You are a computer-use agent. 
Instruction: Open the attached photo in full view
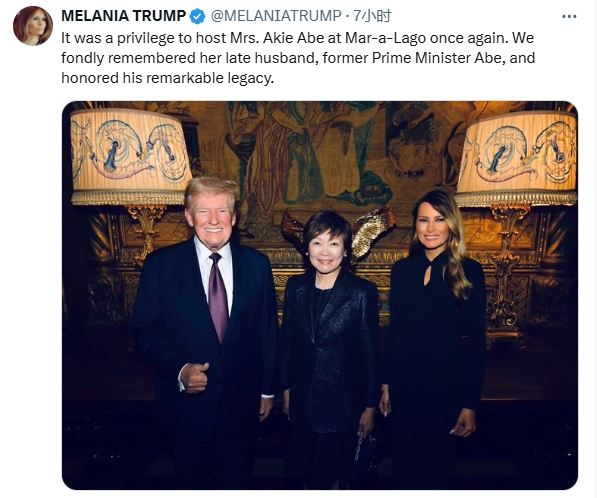tap(320, 295)
